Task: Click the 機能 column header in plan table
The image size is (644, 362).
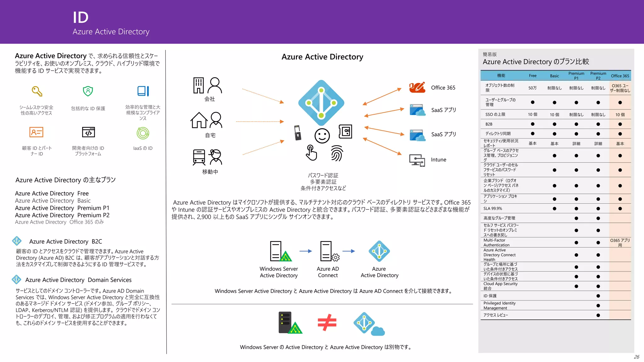Action: pos(501,75)
